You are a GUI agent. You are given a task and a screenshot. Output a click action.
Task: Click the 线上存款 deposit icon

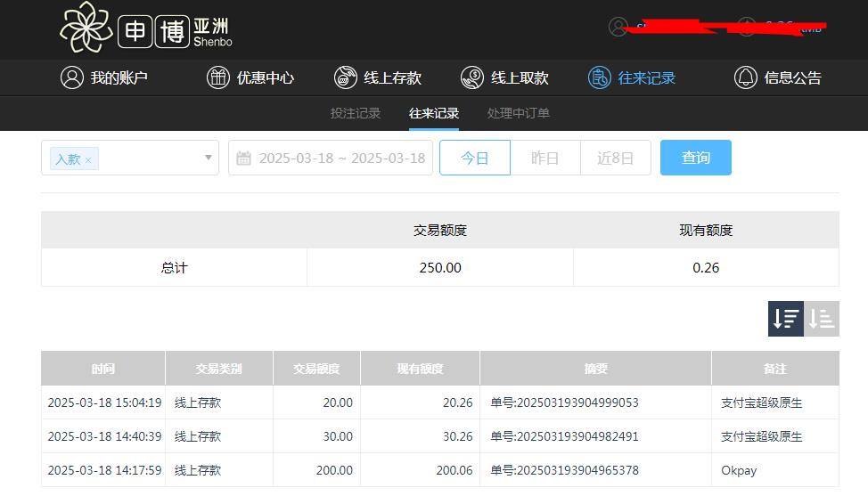point(346,78)
